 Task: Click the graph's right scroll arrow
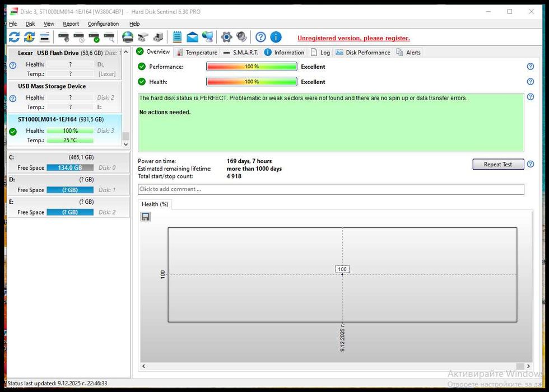[x=528, y=366]
